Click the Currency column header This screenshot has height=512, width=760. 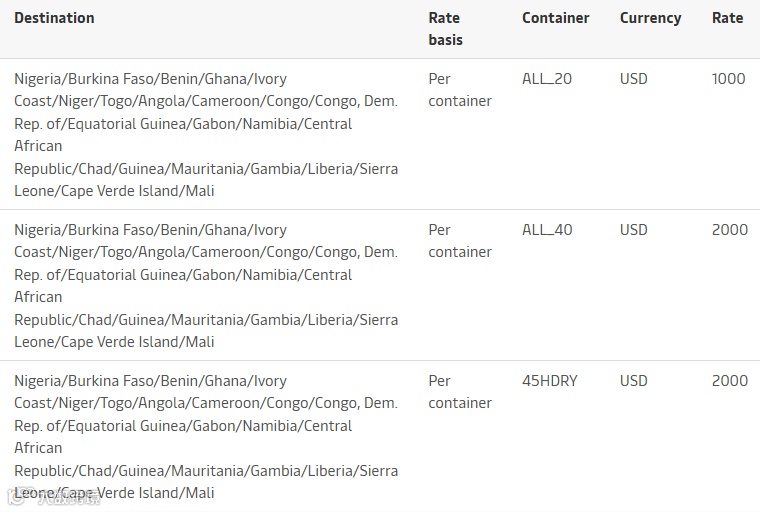tap(650, 18)
